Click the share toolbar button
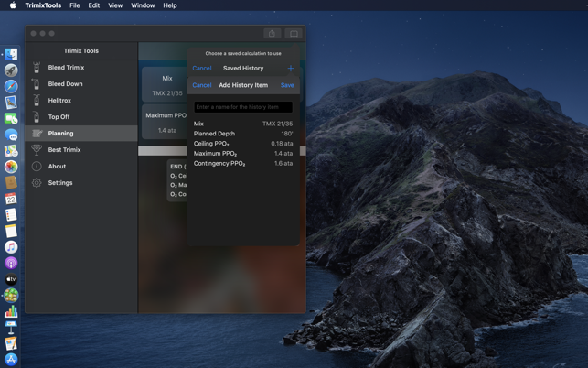 pos(272,34)
